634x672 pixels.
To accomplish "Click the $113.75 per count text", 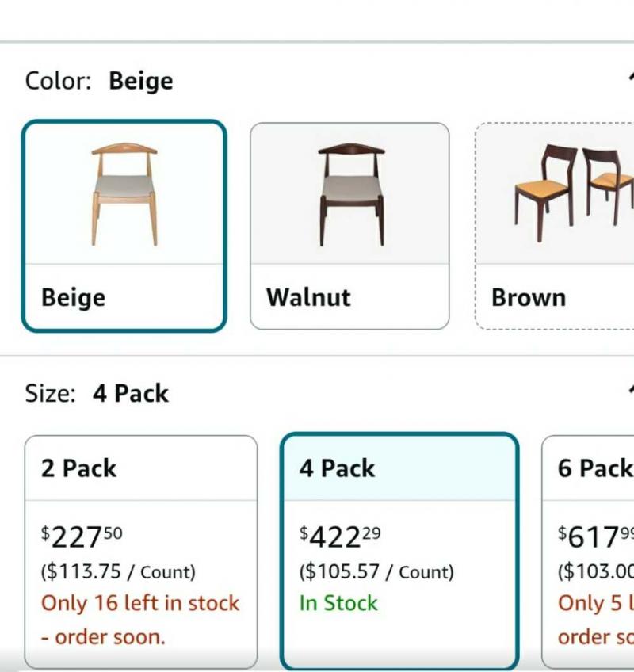I will (x=118, y=571).
